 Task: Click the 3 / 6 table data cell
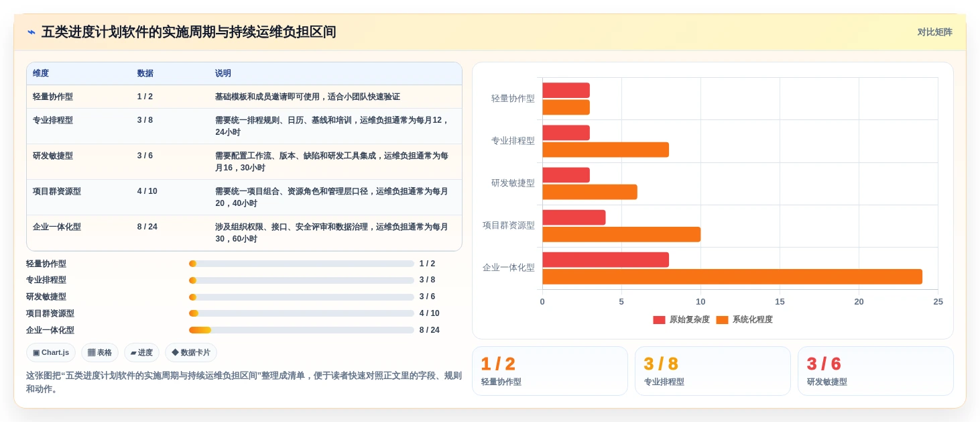[x=145, y=156]
